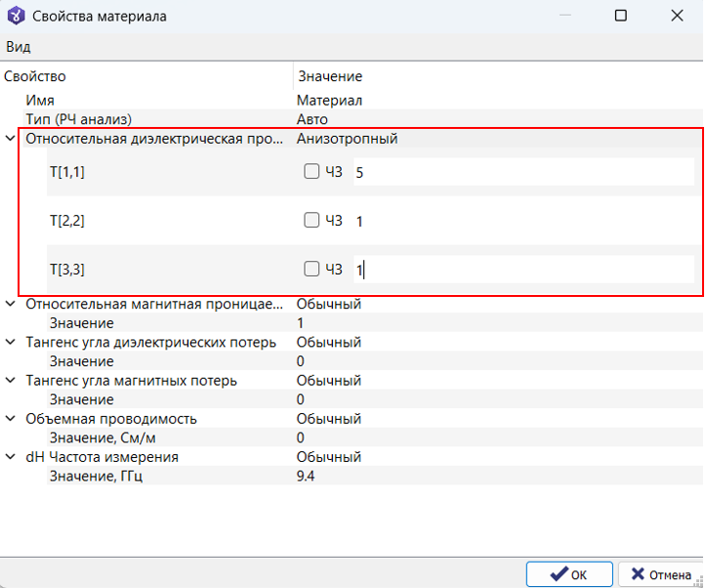Select the 9.4 ГГц frequency value
The width and height of the screenshot is (706, 588).
(x=306, y=476)
